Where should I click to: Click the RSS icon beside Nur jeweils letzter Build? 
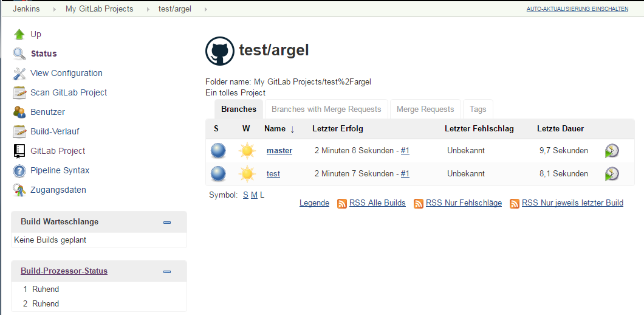[x=515, y=203]
